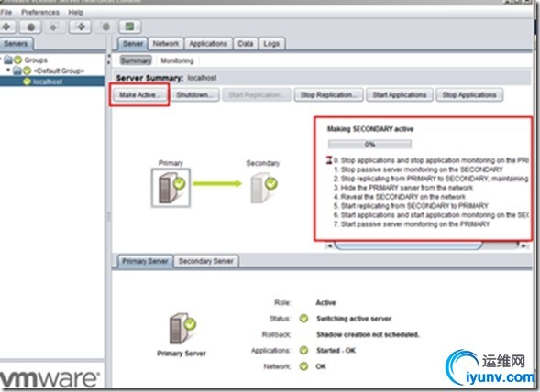Click the 'Started - OK' applications text
Image resolution: width=540 pixels, height=392 pixels.
[336, 351]
